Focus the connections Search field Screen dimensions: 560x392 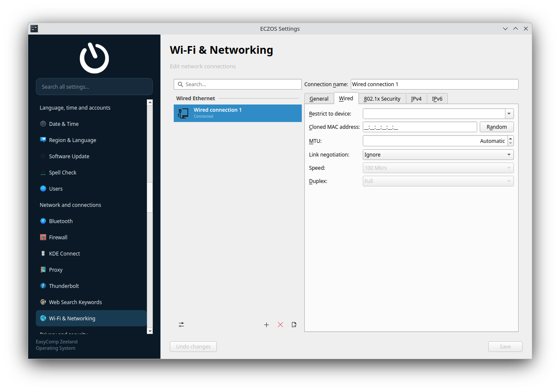tap(238, 84)
